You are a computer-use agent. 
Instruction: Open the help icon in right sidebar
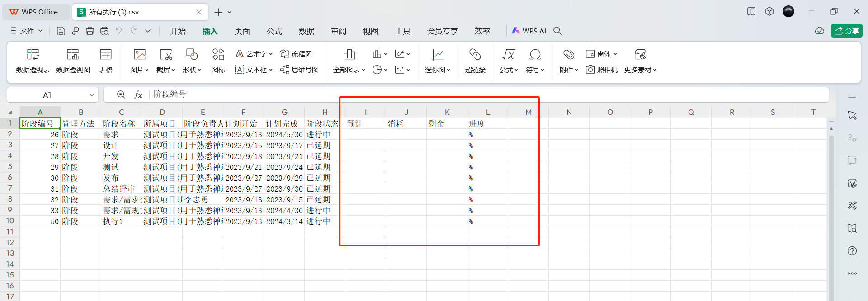tap(852, 251)
